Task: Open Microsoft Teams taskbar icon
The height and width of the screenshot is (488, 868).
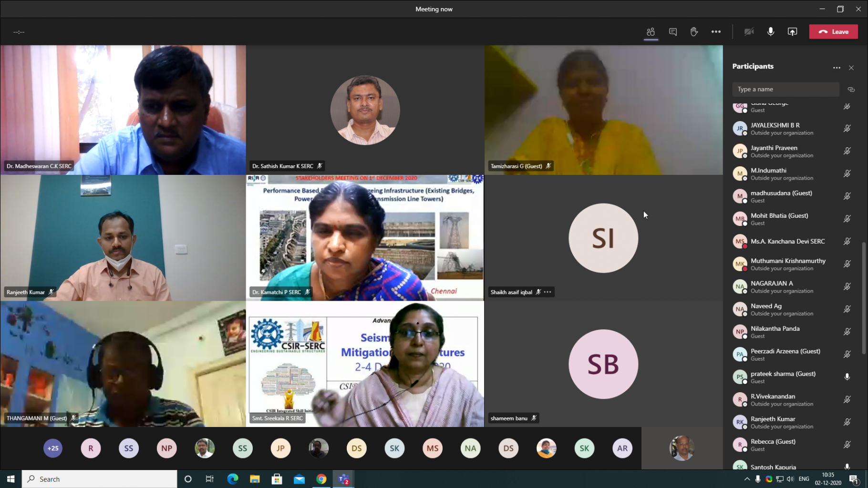Action: click(x=344, y=479)
